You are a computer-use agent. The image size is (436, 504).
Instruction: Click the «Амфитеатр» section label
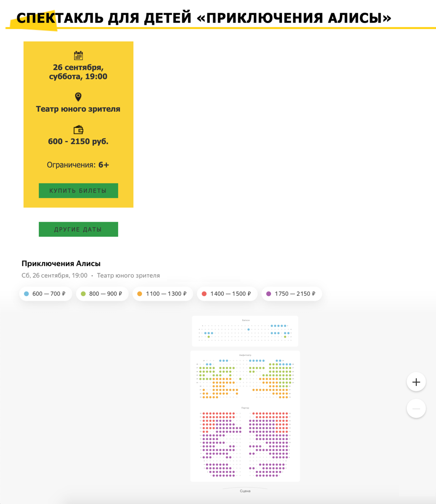245,355
